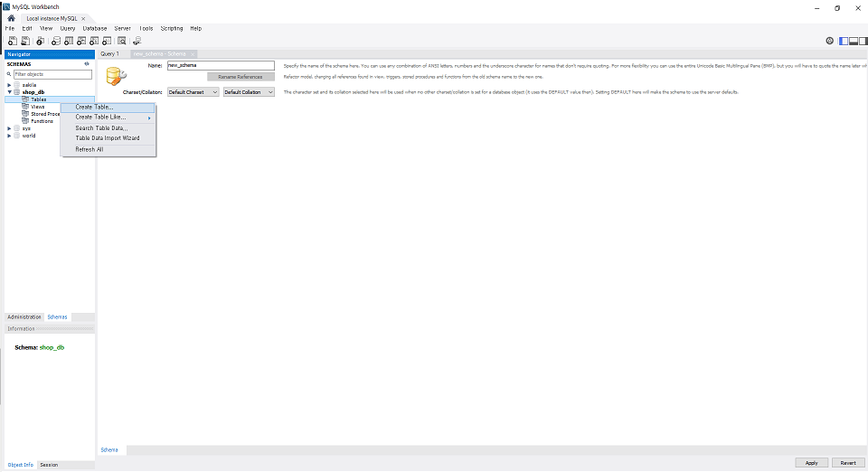868x472 pixels.
Task: Expand the sakila schema node
Action: (x=9, y=85)
